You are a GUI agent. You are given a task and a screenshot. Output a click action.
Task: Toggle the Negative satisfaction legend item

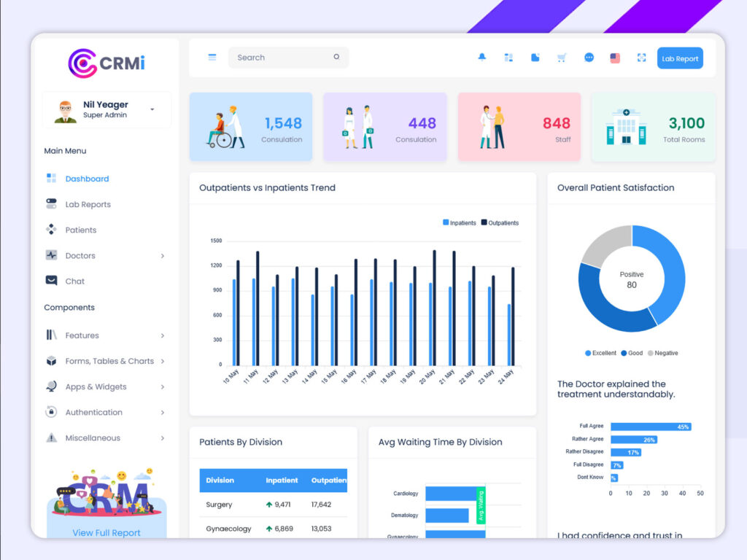click(x=662, y=353)
